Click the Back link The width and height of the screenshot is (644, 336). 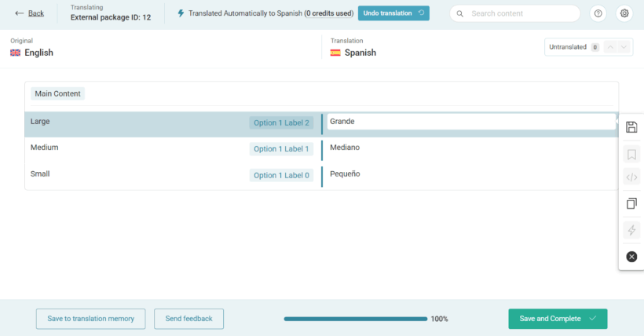30,13
